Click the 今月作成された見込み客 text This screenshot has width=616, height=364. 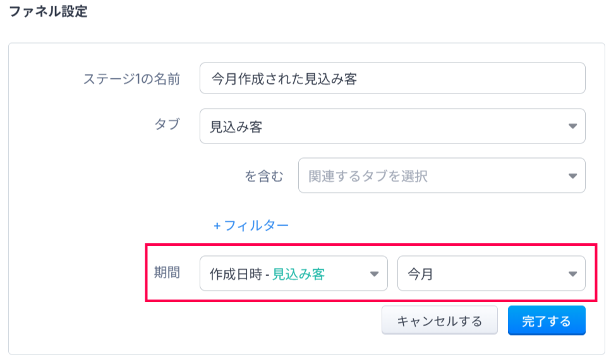point(284,78)
